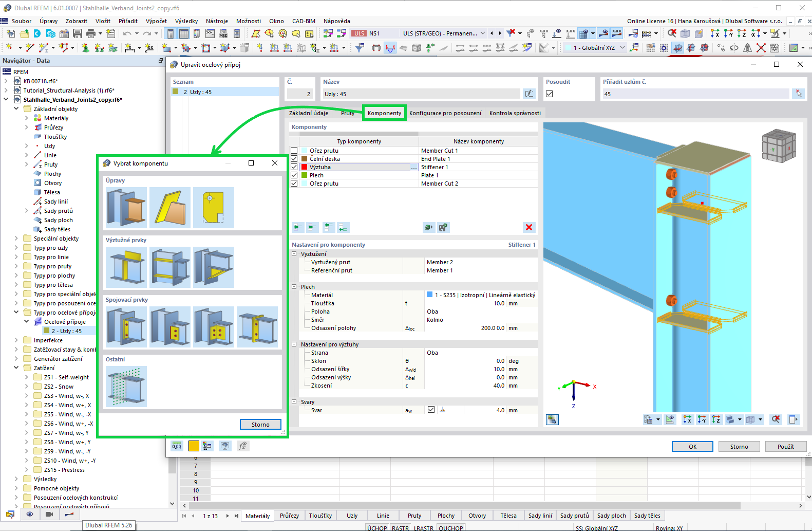Click OK in Upravit ocelový přípoj dialog
Viewport: 812px width, 531px height.
pyautogui.click(x=692, y=446)
